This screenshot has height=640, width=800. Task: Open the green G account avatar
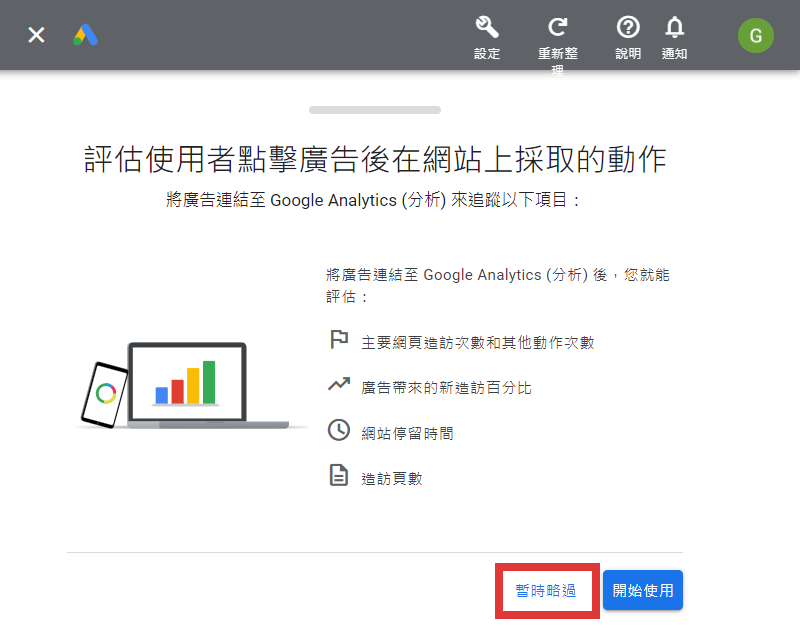point(756,36)
